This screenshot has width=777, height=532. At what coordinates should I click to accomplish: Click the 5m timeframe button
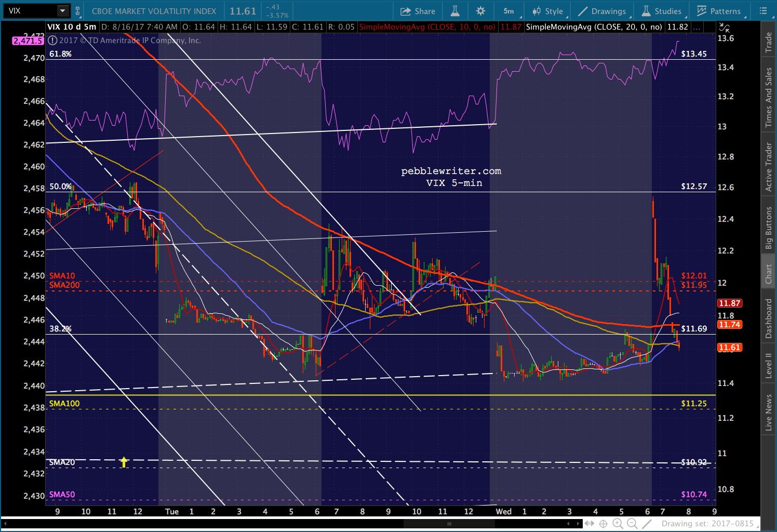[508, 11]
